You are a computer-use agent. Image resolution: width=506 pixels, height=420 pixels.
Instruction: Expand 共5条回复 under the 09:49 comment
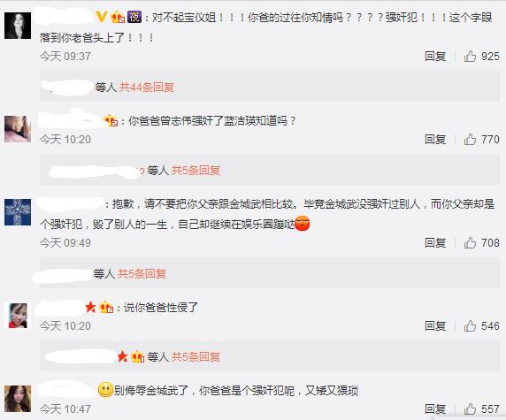pos(142,274)
